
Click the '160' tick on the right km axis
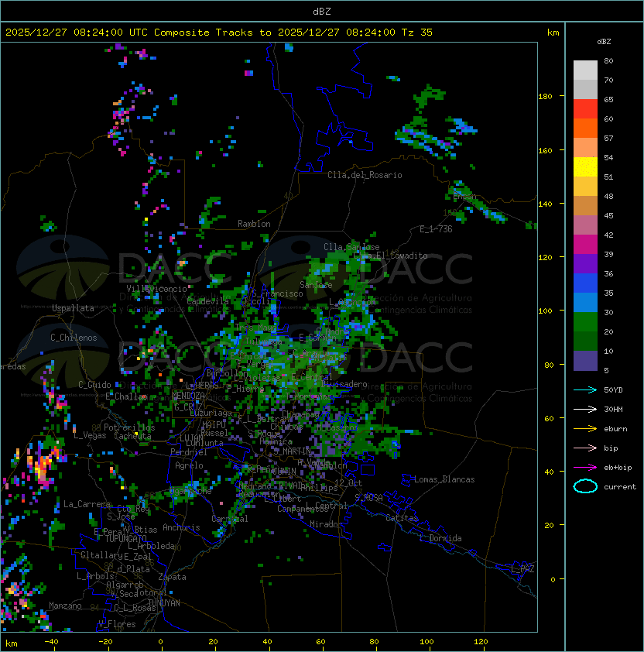click(545, 150)
